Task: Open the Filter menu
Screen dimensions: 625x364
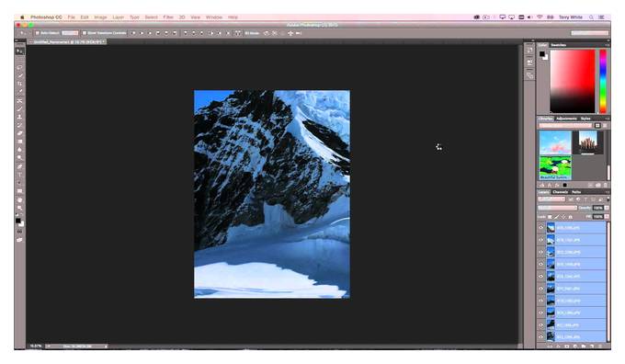Action: [x=168, y=17]
